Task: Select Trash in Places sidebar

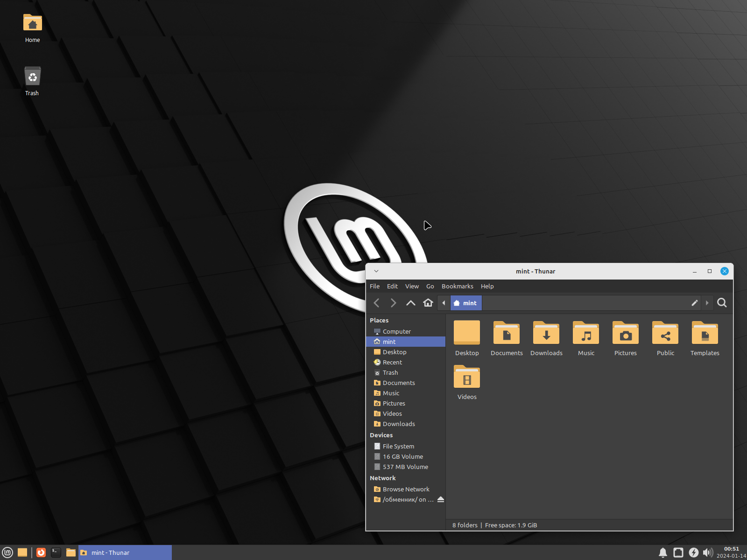Action: 406,372
